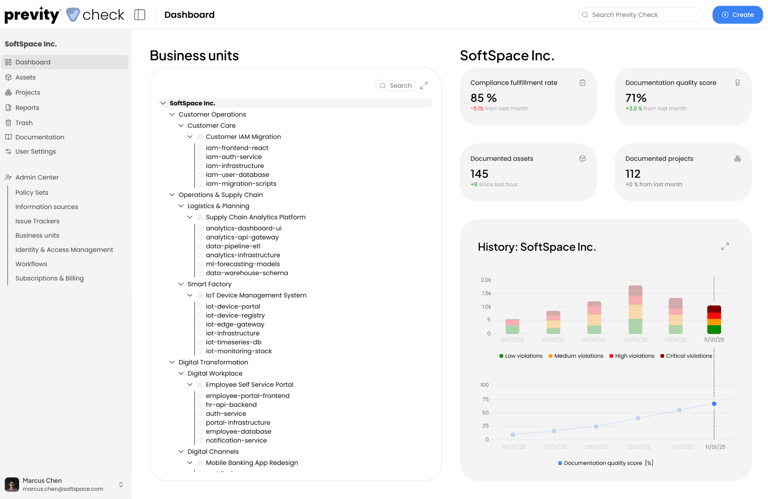The height and width of the screenshot is (499, 768).
Task: Expand the History chart to fullscreen
Action: 725,246
